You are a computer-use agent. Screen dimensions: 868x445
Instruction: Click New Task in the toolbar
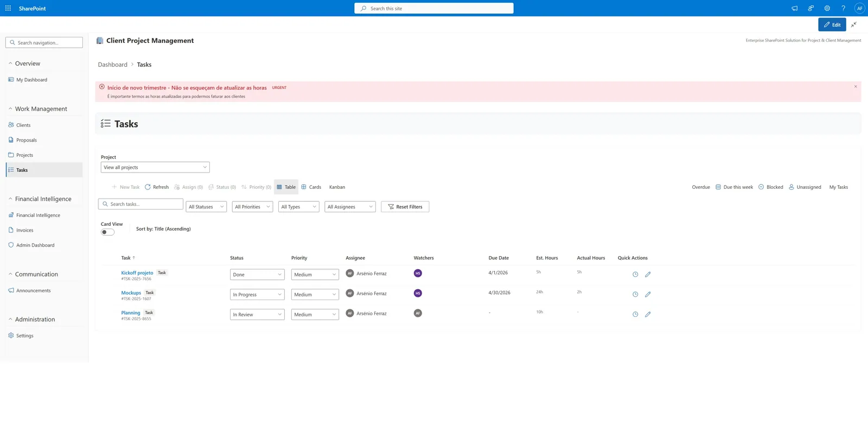pos(125,187)
